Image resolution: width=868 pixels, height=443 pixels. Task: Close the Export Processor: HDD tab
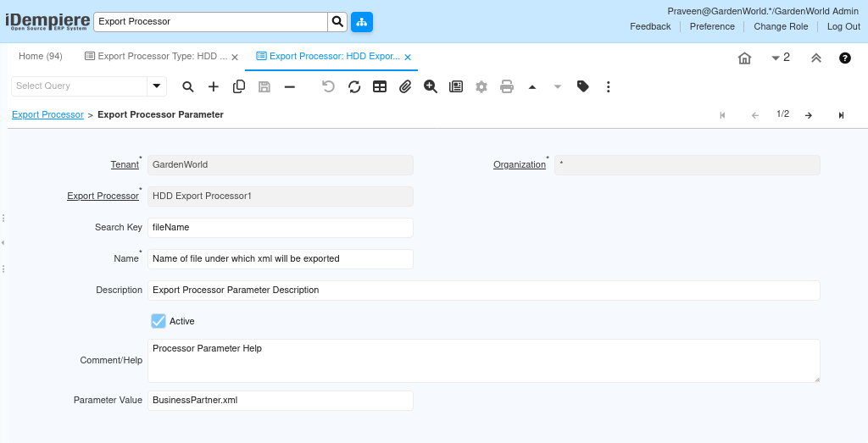coord(408,57)
